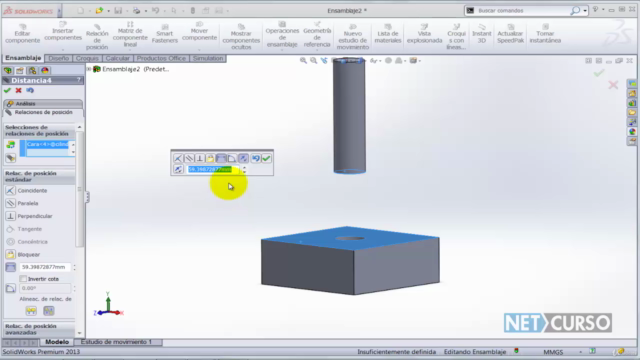The image size is (640, 360).
Task: Click Mover componente tool
Action: [199, 32]
